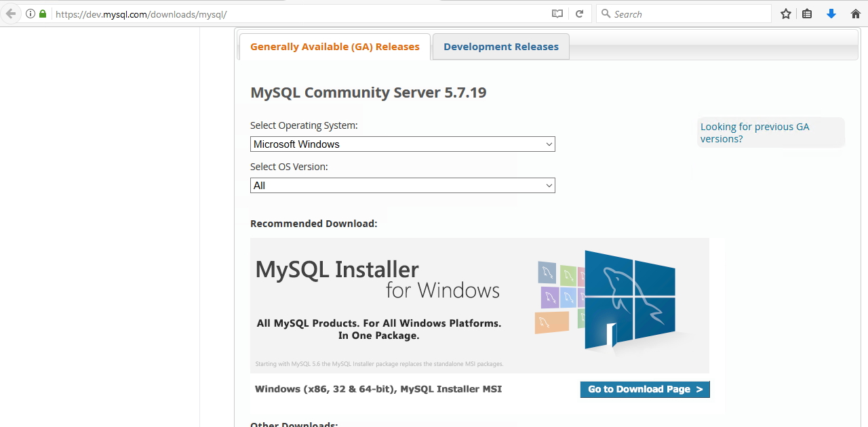Open the site information (i) icon
The height and width of the screenshot is (427, 868).
coord(31,14)
